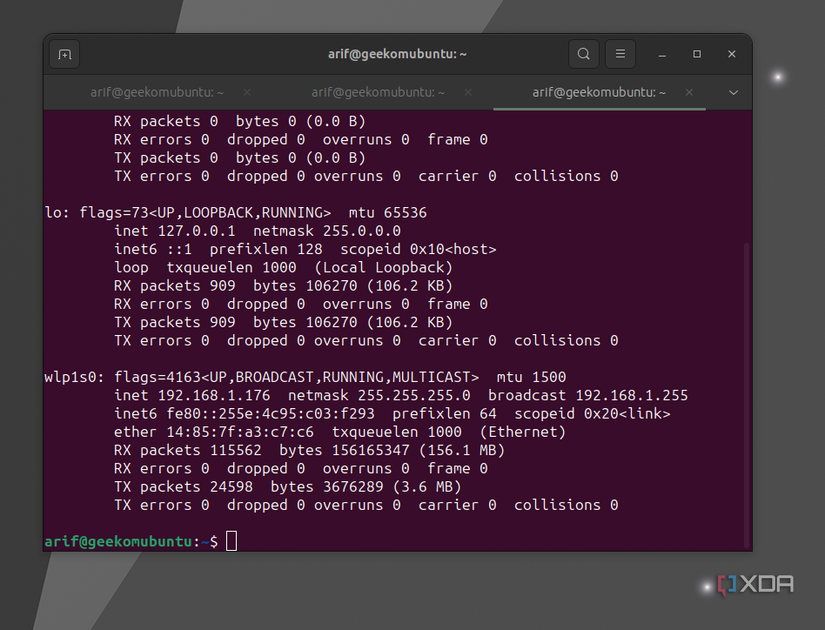Click the prompt text arif@geekomubuntu
The height and width of the screenshot is (630, 825).
tap(118, 542)
